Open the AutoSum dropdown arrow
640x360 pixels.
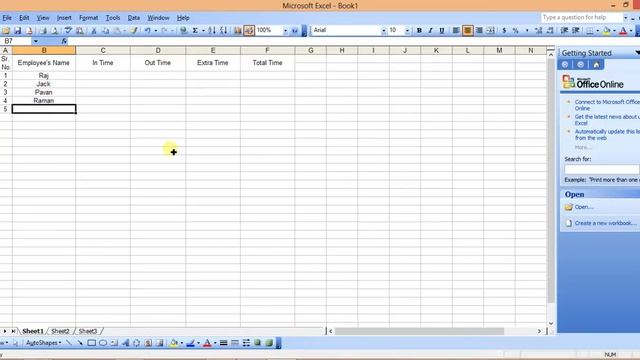(x=203, y=31)
